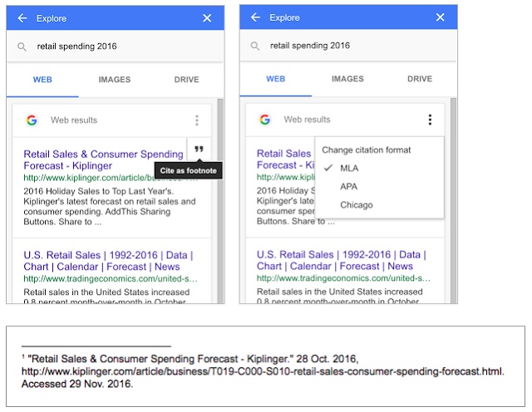532x412 pixels.
Task: Open three-dot menu in right Web results
Action: coord(430,120)
